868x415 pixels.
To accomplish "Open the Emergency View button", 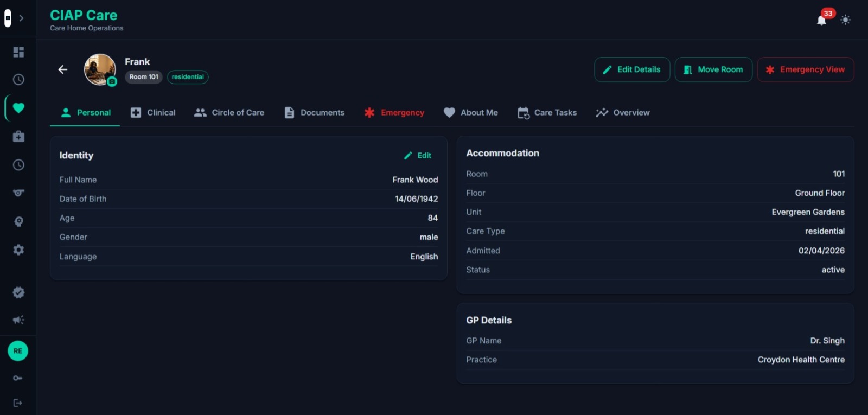I will [806, 69].
